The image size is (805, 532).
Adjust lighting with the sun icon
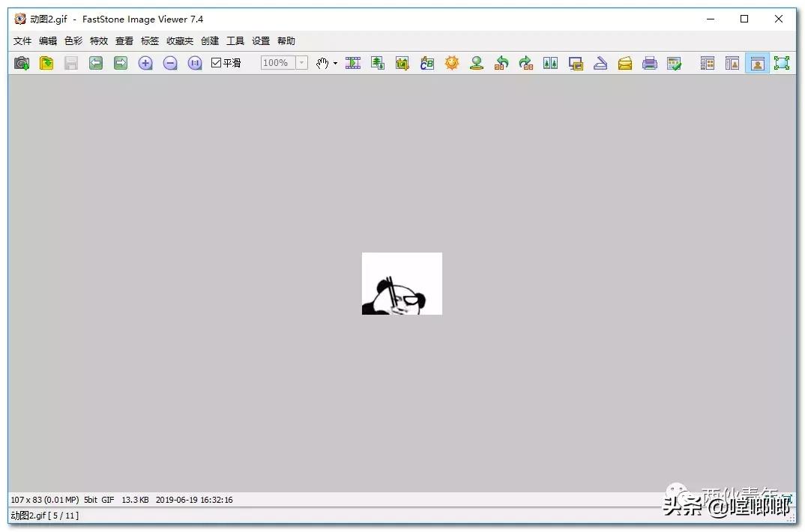(452, 63)
